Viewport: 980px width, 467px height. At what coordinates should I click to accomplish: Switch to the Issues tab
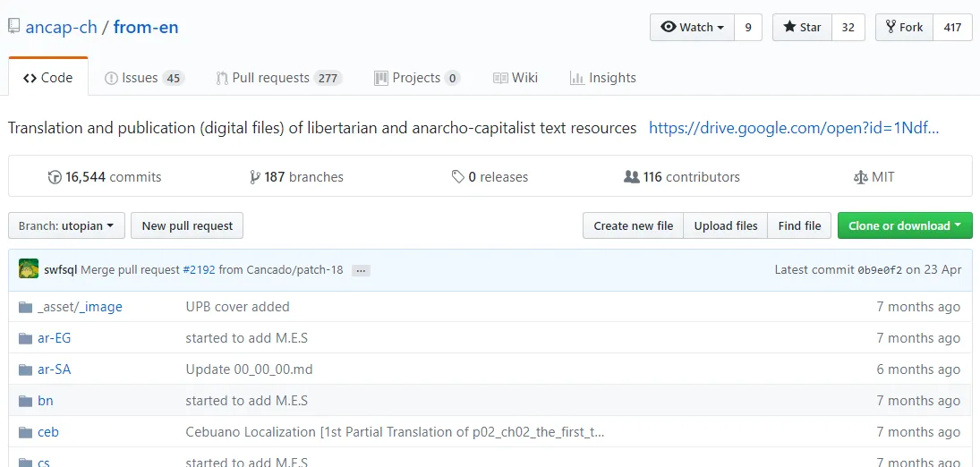pyautogui.click(x=144, y=78)
